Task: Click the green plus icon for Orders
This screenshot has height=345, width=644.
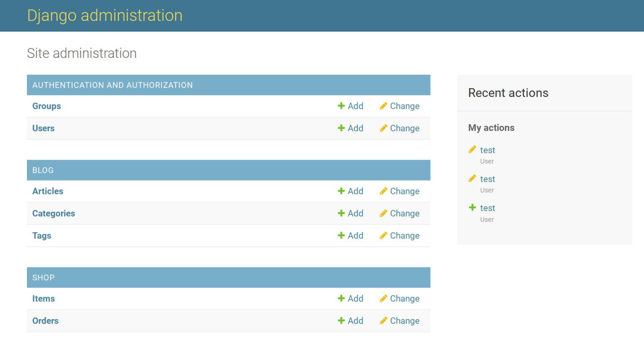Action: pos(341,321)
